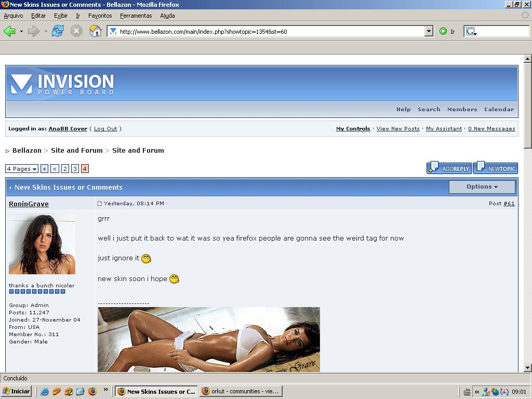
Task: Click the Iniciar start button
Action: (17, 391)
